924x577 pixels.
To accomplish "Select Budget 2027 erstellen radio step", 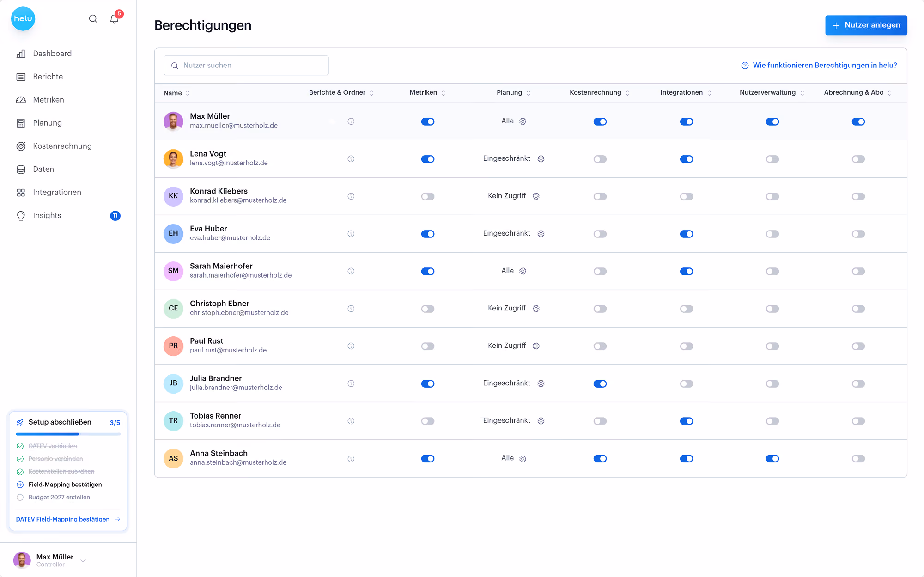I will pos(20,498).
